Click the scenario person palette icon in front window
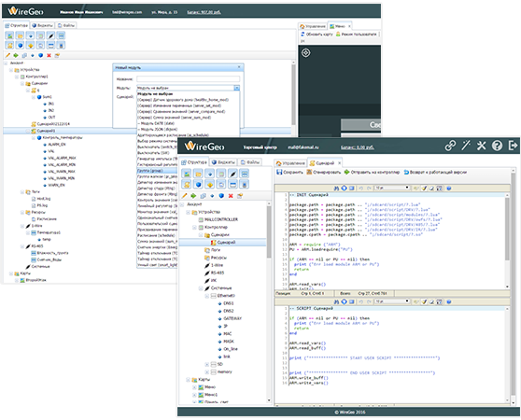The image size is (521, 420). point(187,184)
